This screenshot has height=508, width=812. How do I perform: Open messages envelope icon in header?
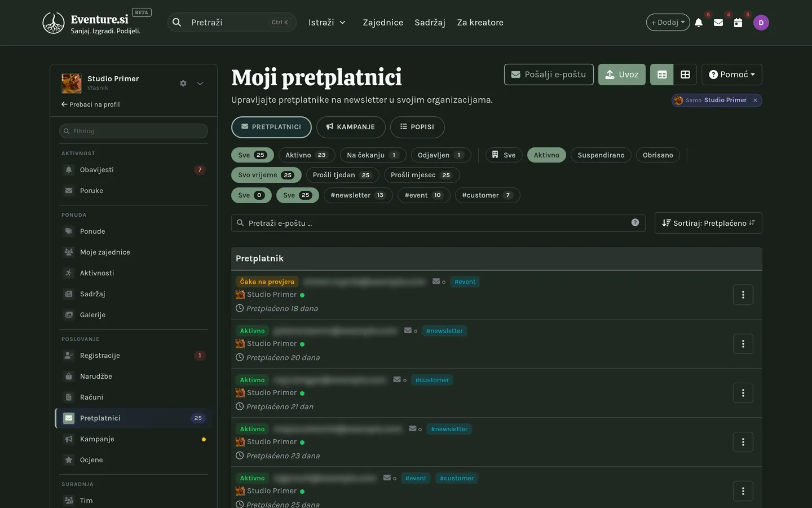tap(718, 23)
